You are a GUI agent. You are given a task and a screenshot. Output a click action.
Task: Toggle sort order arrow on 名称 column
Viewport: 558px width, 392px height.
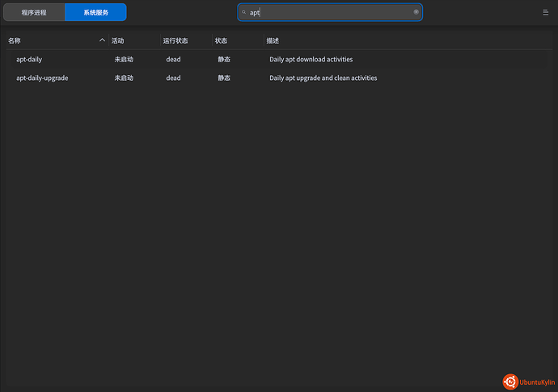point(102,40)
